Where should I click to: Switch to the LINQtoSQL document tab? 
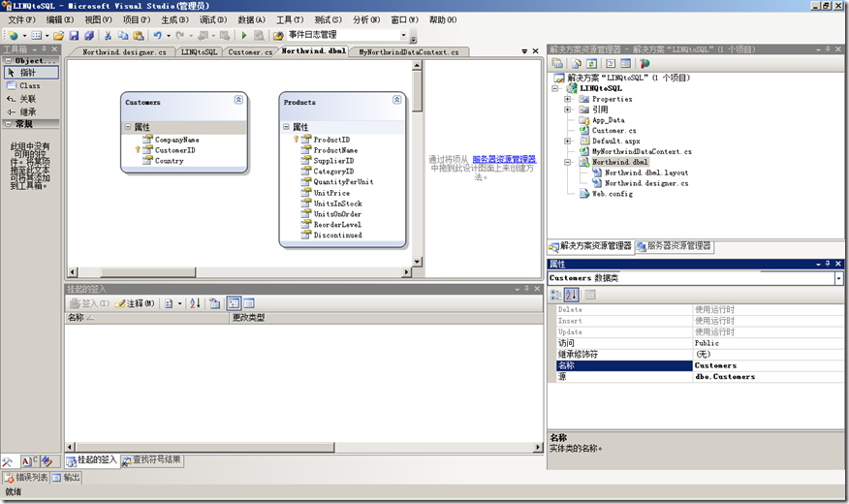pyautogui.click(x=199, y=52)
